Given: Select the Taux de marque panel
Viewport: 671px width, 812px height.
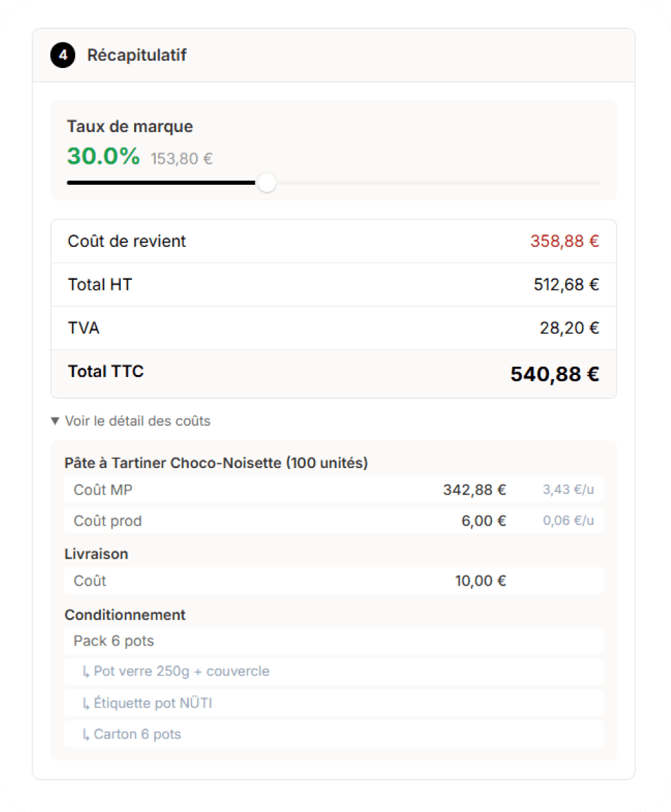Looking at the screenshot, I should 333,150.
